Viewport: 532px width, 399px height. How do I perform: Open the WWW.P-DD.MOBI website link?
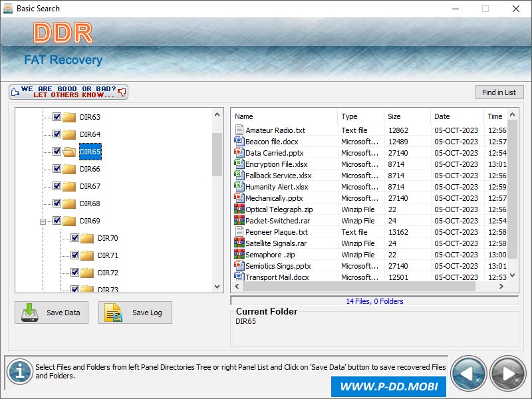388,386
